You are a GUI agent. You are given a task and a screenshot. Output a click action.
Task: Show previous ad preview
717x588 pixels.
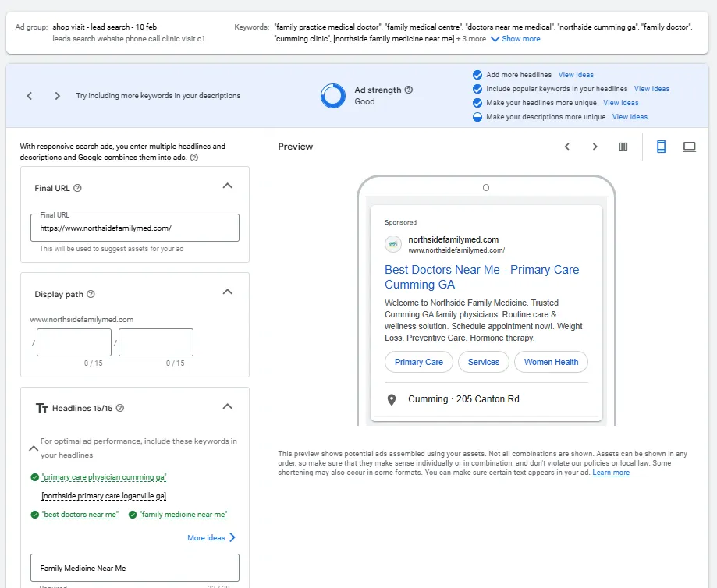(x=567, y=147)
